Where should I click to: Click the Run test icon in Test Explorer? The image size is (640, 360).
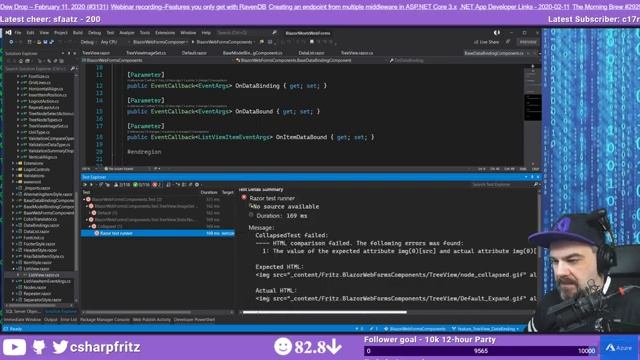coord(91,185)
